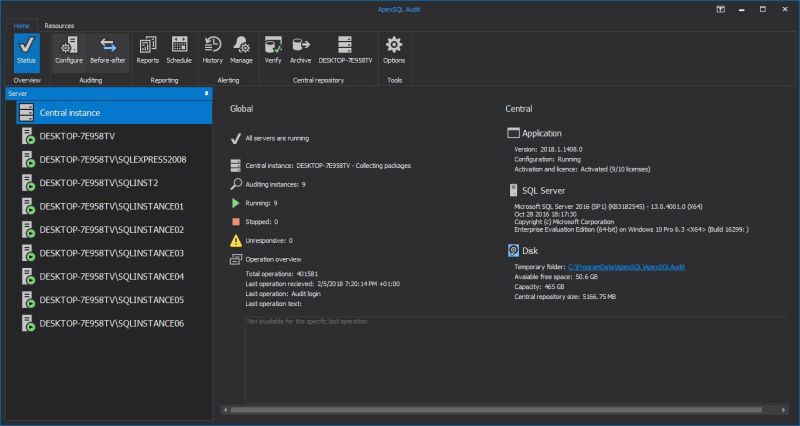The width and height of the screenshot is (800, 426).
Task: Click the scrollbar right arrow
Action: pos(784,410)
